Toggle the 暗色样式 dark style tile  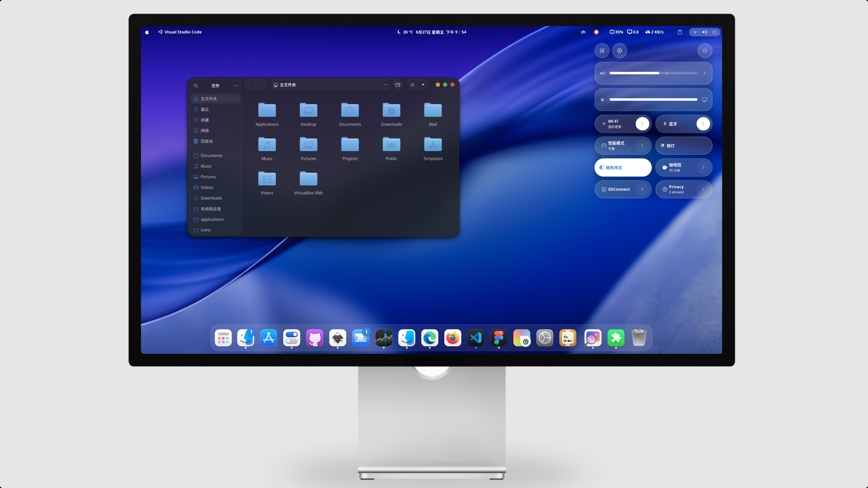pos(623,167)
